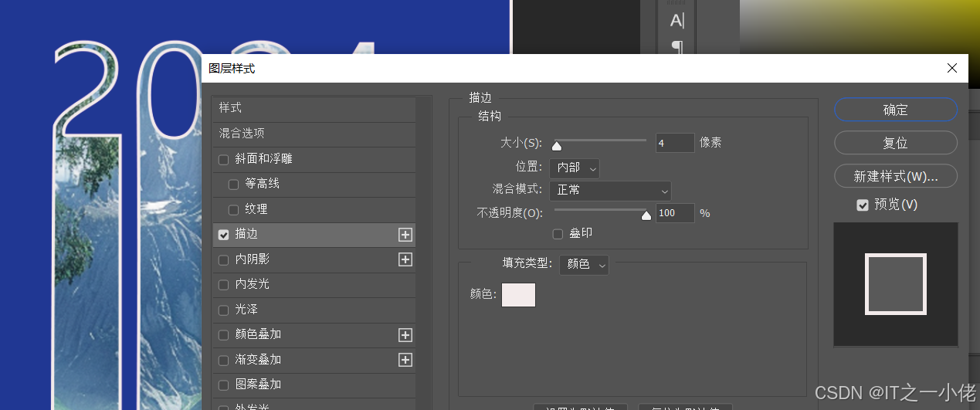Open the 混合模式 dropdown showing 正常
Screen dimensions: 980x410
click(x=610, y=190)
